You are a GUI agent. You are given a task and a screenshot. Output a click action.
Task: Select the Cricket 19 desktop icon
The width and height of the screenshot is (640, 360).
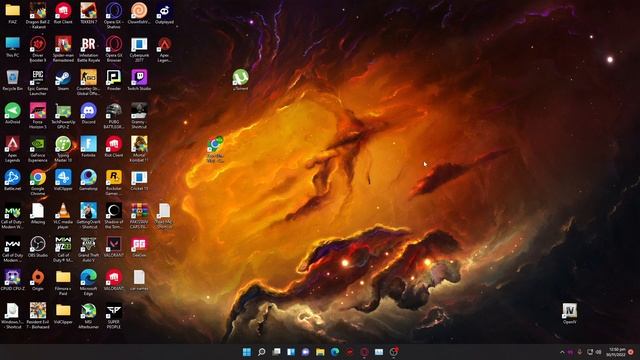[x=139, y=180]
